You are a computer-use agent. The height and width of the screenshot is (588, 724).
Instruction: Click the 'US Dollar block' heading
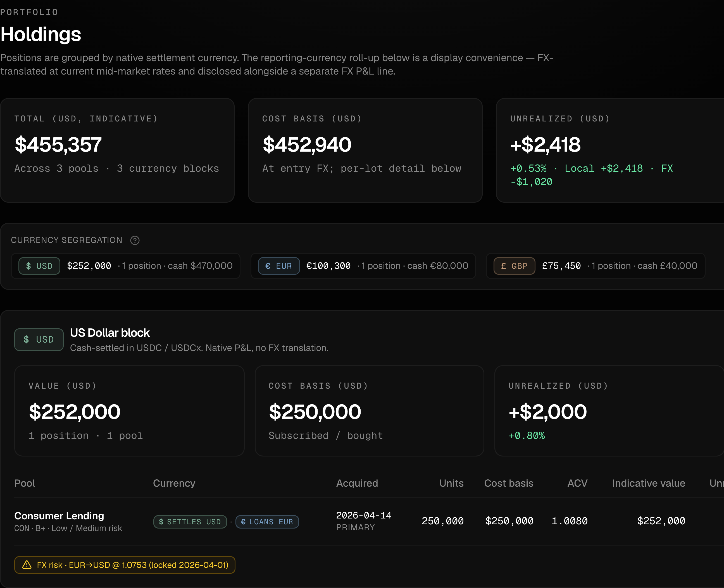point(110,333)
